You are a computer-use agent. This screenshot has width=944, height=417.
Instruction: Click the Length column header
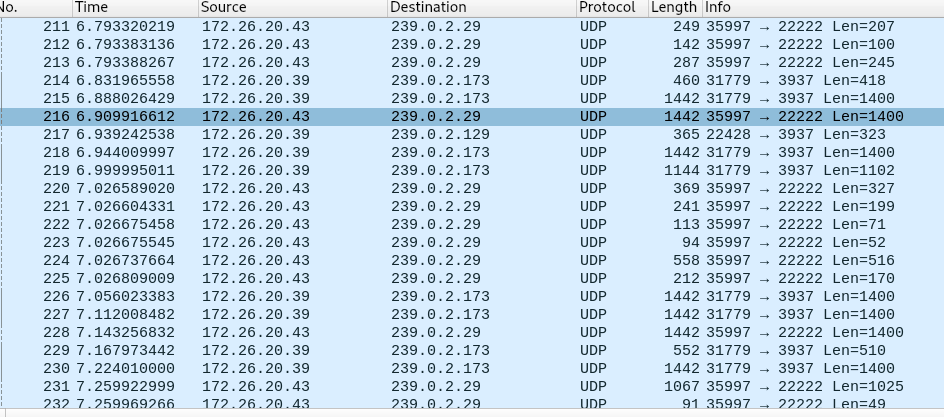click(673, 7)
